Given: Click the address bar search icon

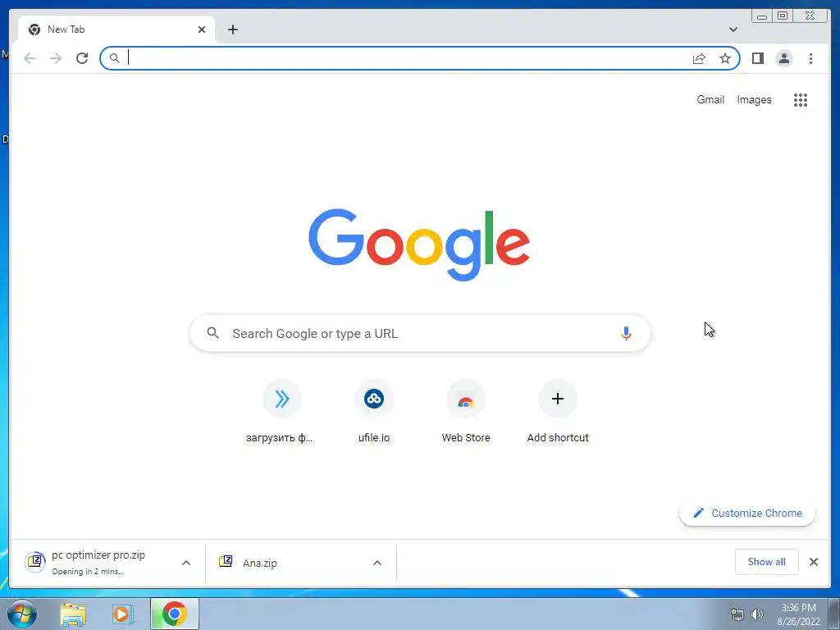Looking at the screenshot, I should 114,58.
